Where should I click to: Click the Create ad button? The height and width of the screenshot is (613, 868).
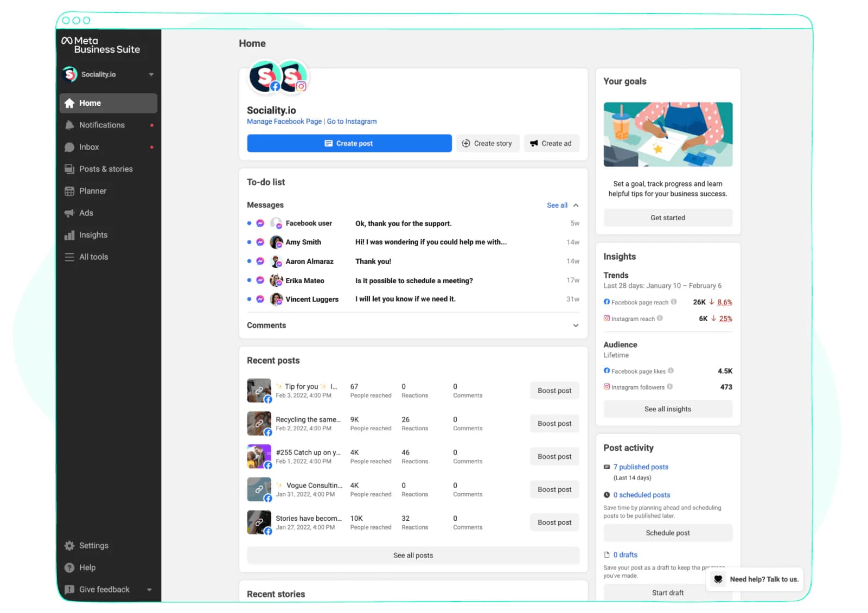tap(552, 144)
